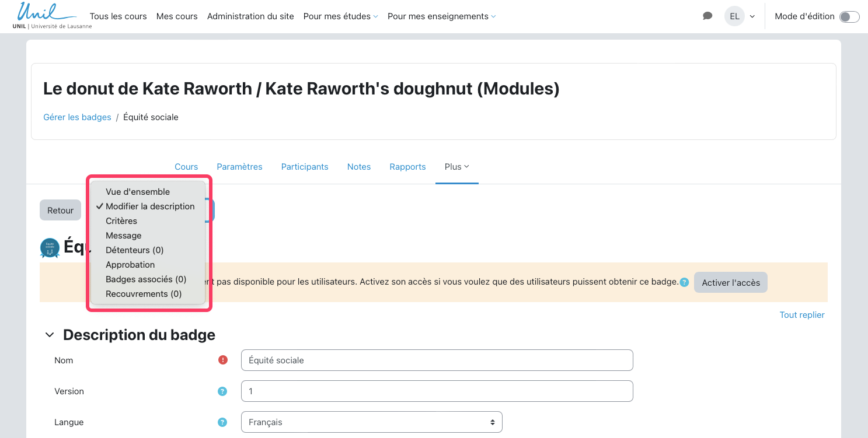The height and width of the screenshot is (438, 868).
Task: Toggle the Mode d'édition switch
Action: click(849, 17)
